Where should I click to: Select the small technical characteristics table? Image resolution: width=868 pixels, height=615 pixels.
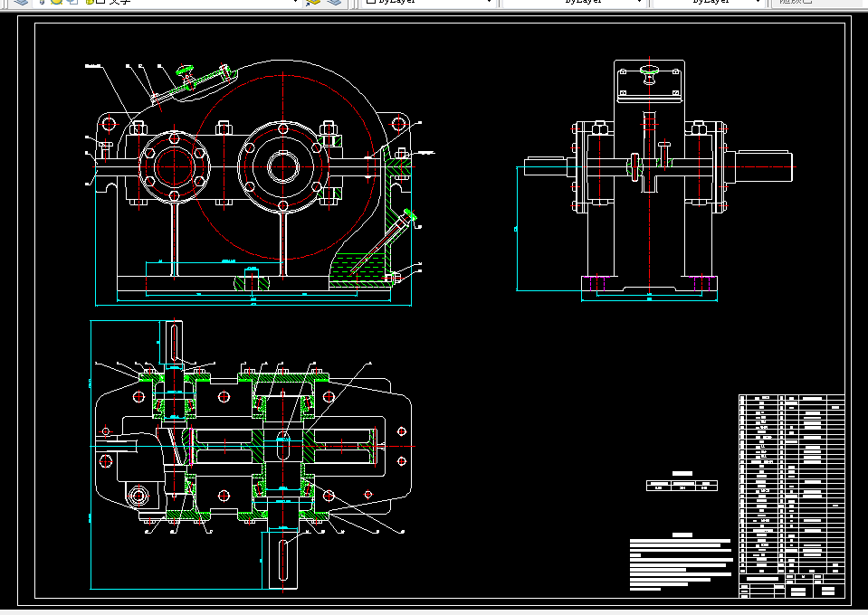(682, 486)
